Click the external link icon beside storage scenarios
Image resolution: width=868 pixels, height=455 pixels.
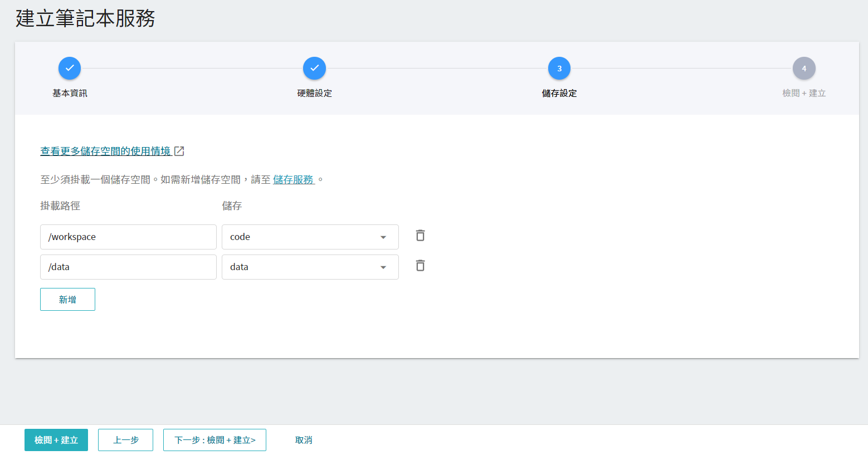pyautogui.click(x=179, y=151)
